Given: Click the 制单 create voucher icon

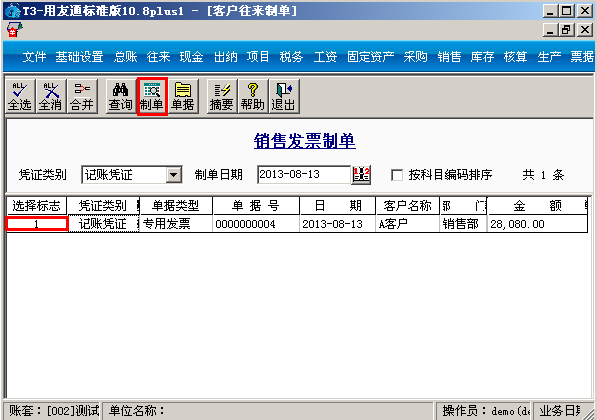Looking at the screenshot, I should [152, 96].
